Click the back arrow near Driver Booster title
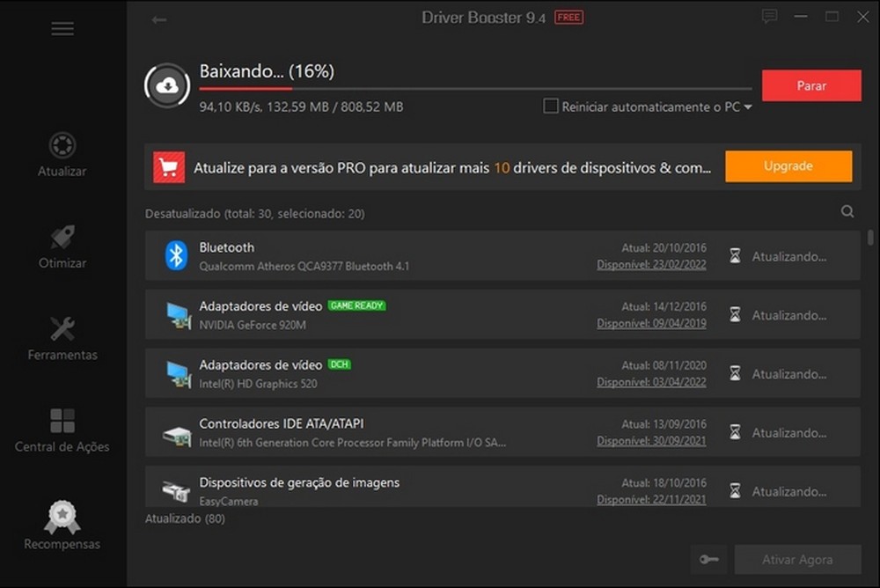Viewport: 880px width, 588px height. 158,20
